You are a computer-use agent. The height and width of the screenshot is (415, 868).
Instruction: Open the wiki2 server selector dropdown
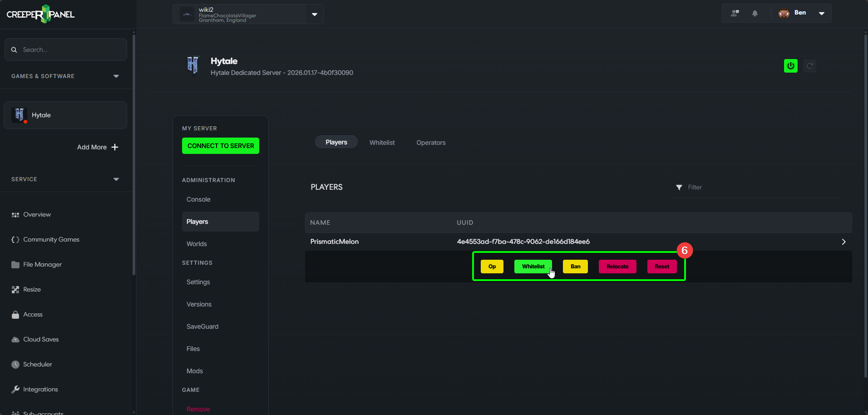[x=314, y=15]
